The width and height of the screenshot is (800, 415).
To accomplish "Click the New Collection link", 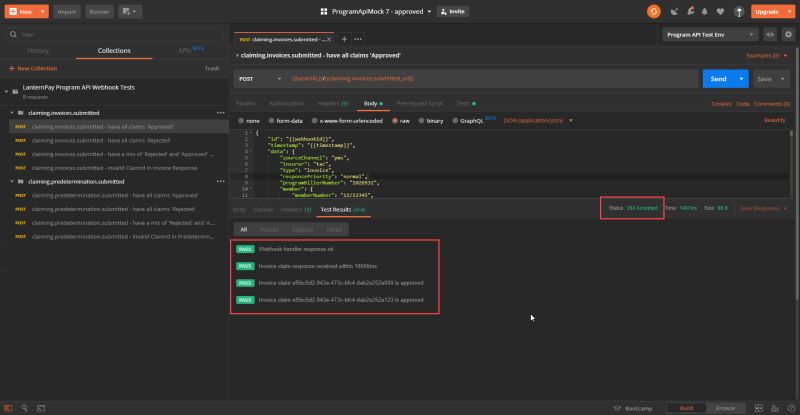I will click(x=33, y=68).
